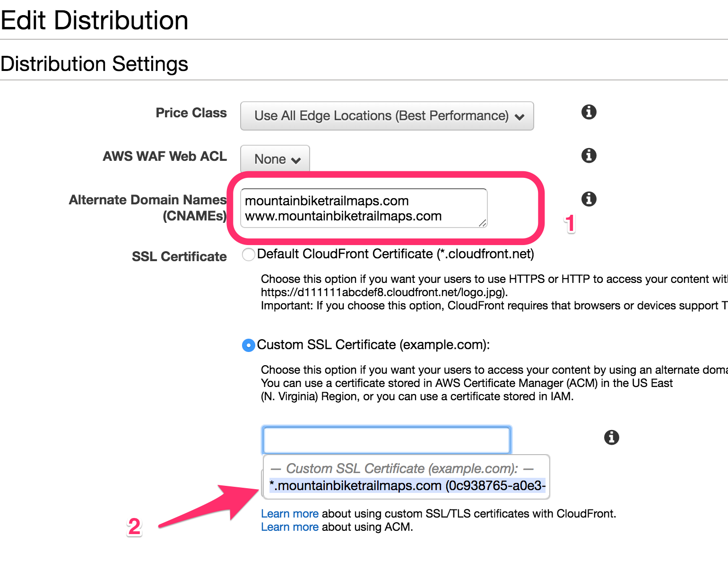The width and height of the screenshot is (728, 562).
Task: Open the Price Class dropdown
Action: [387, 116]
